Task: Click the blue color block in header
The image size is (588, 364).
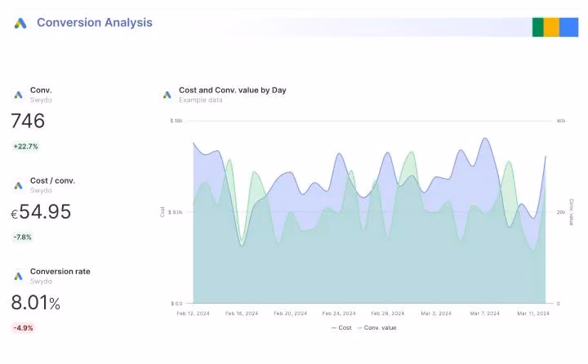Action: pos(568,27)
